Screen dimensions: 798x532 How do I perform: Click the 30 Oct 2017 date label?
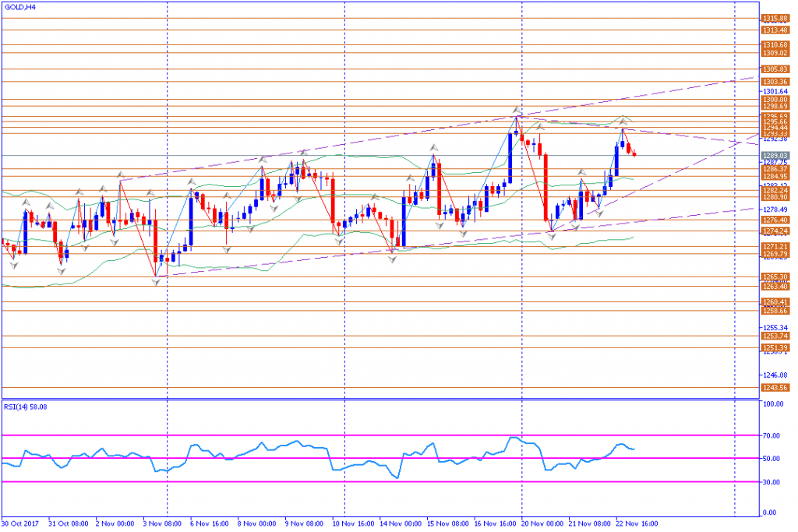(20, 524)
